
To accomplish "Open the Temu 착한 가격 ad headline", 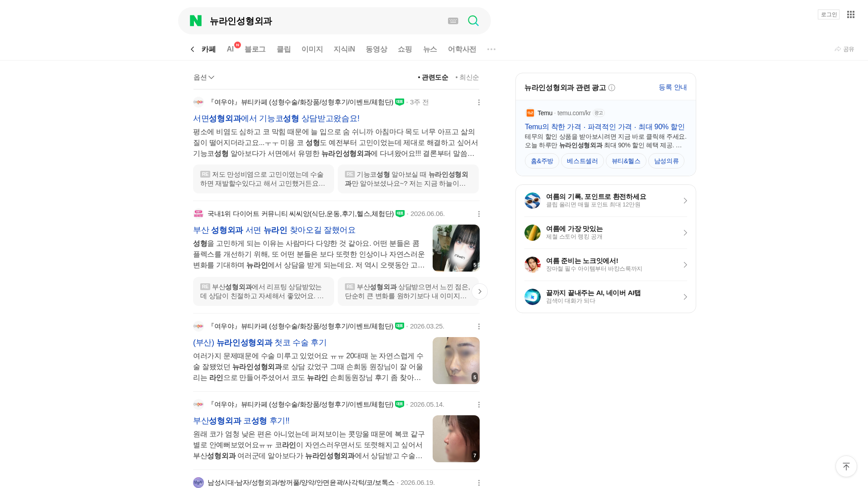I will [x=605, y=127].
